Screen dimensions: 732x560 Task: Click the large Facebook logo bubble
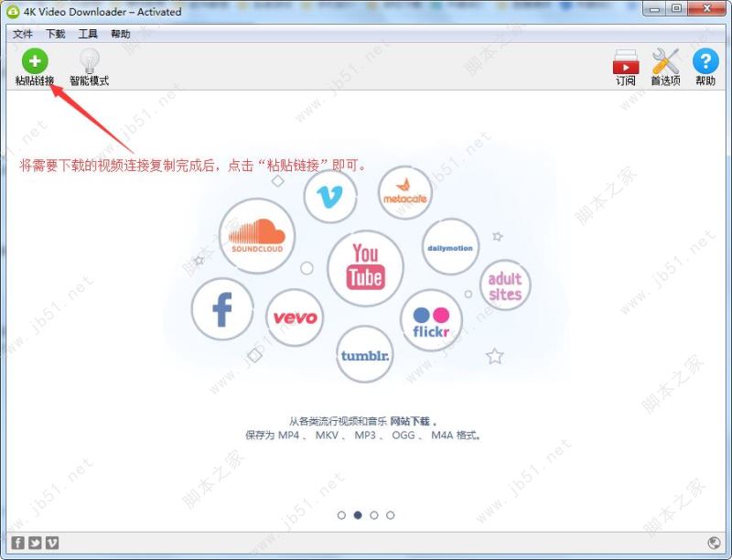click(x=222, y=309)
